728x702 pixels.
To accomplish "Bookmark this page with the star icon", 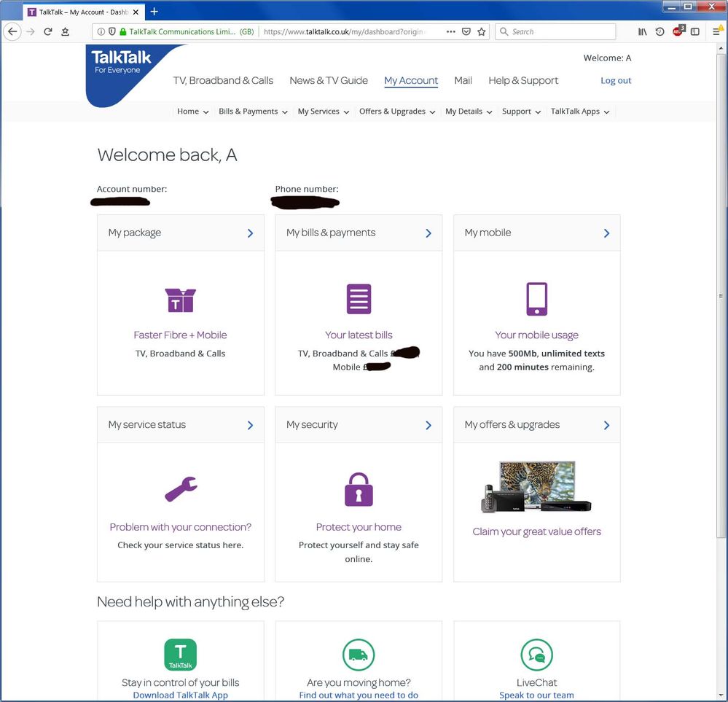I will pos(482,32).
